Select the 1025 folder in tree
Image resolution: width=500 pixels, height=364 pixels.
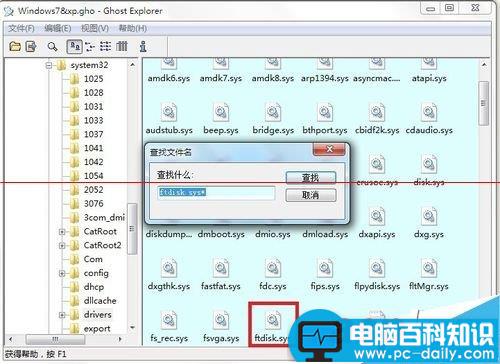coord(93,79)
